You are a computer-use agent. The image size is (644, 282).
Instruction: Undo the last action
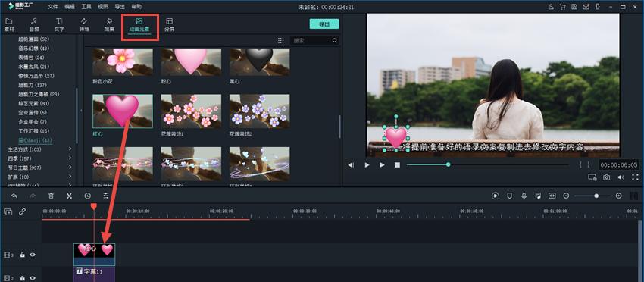14,196
